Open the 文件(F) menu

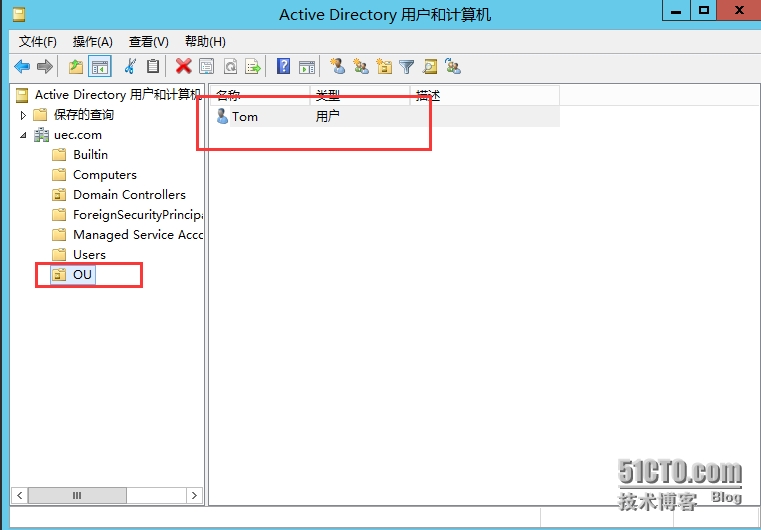pos(38,42)
